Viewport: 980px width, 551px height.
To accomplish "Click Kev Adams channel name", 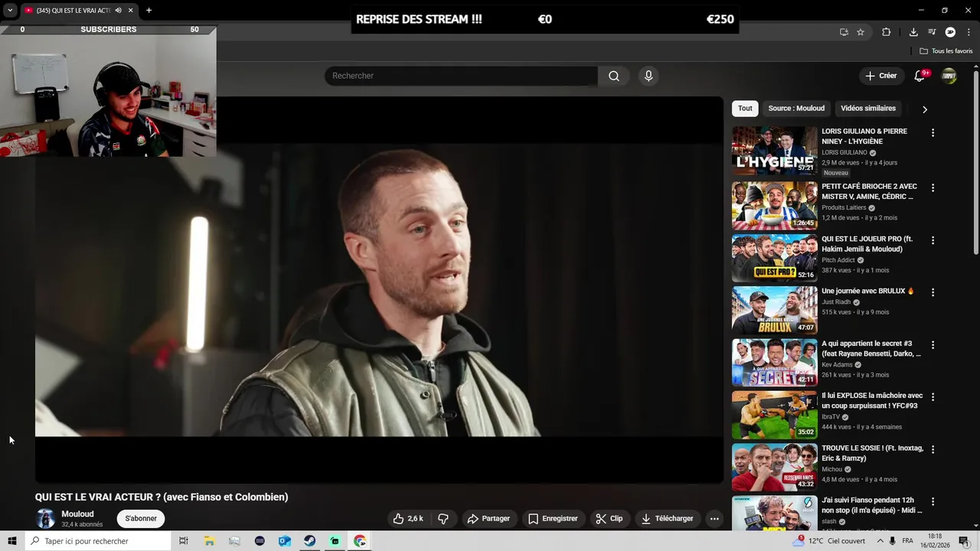I will pyautogui.click(x=837, y=364).
